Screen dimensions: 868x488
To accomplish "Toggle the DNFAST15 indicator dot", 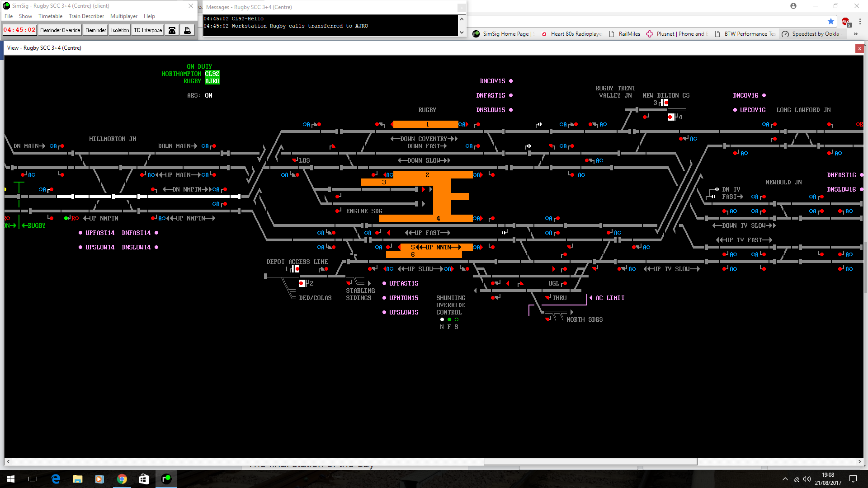I will click(511, 95).
